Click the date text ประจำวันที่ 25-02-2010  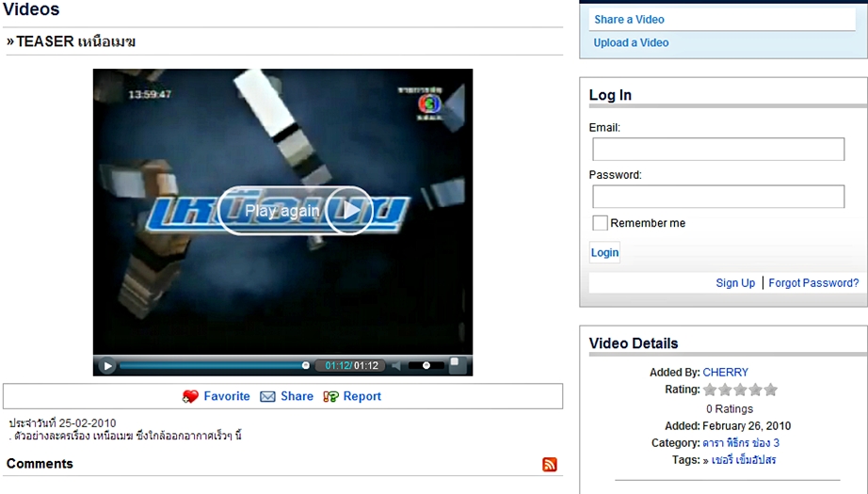[x=62, y=423]
